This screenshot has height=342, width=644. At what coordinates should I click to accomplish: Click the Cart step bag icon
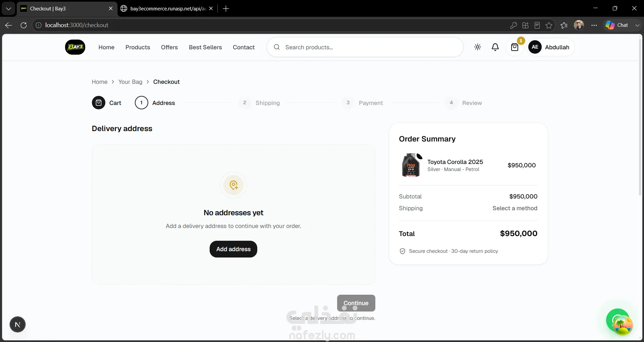pyautogui.click(x=99, y=103)
